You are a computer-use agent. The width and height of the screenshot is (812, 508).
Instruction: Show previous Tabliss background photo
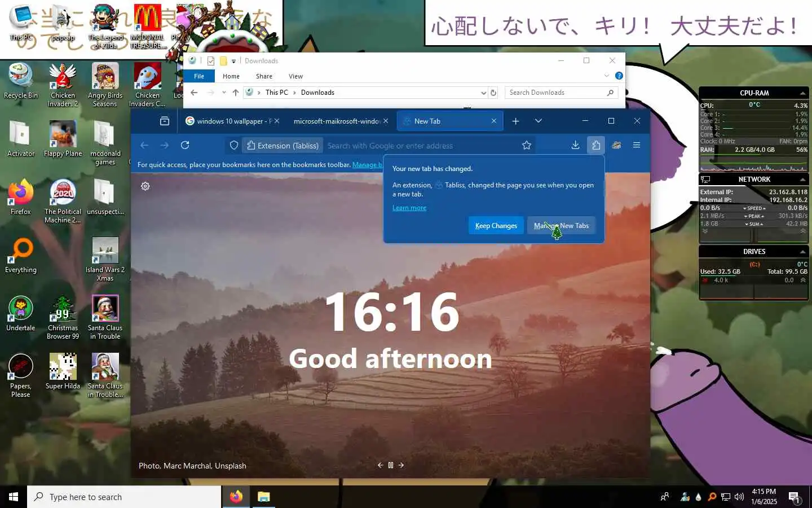(x=380, y=465)
